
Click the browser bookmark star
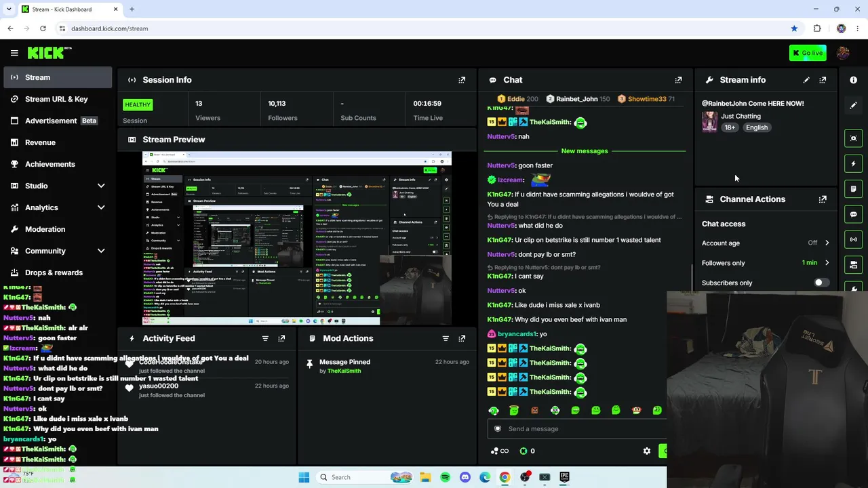(x=794, y=28)
